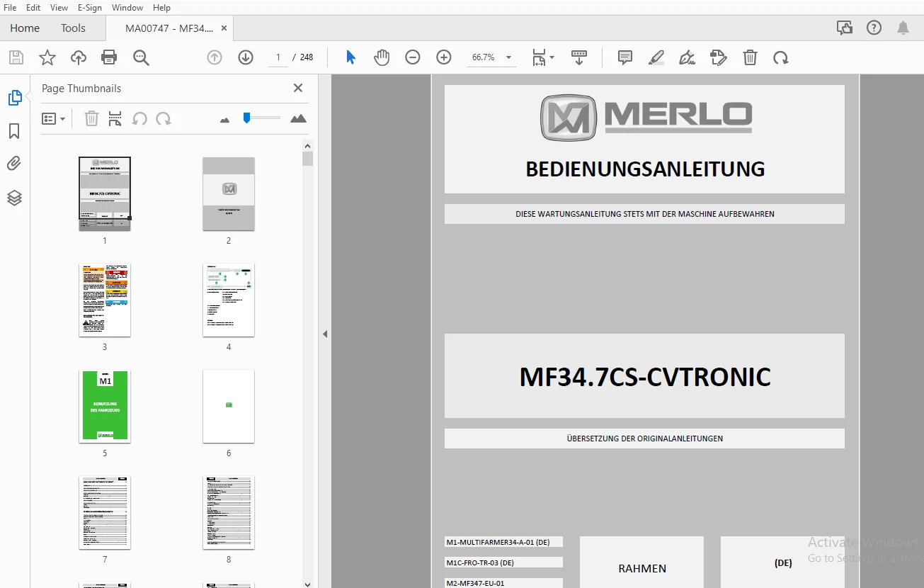Open share/chat icon in top right
Viewport: 924px width, 588px height.
tap(844, 28)
